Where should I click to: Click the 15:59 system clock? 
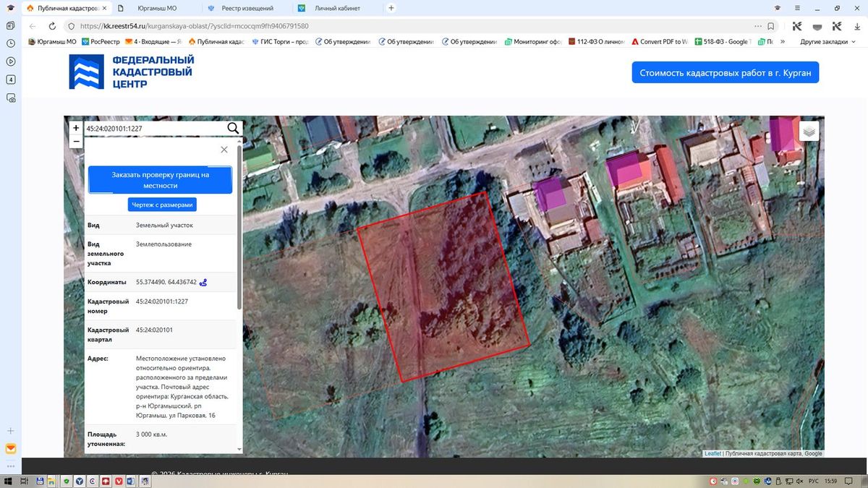click(830, 481)
